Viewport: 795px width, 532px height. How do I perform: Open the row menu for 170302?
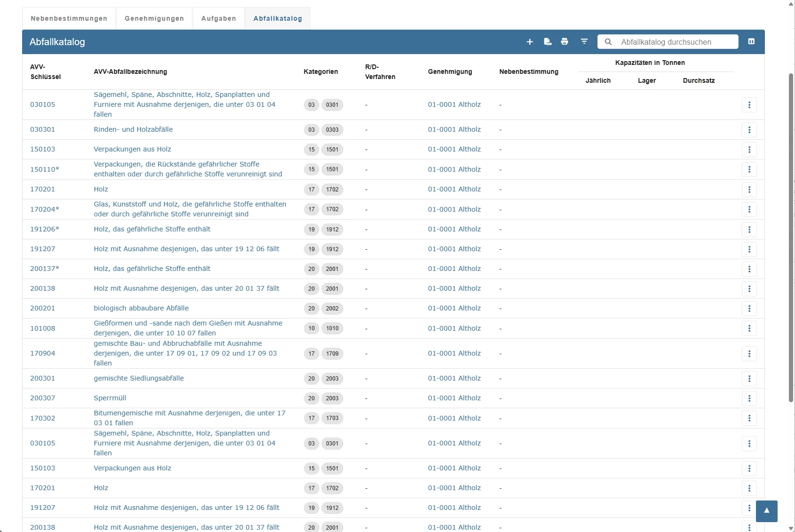point(749,418)
